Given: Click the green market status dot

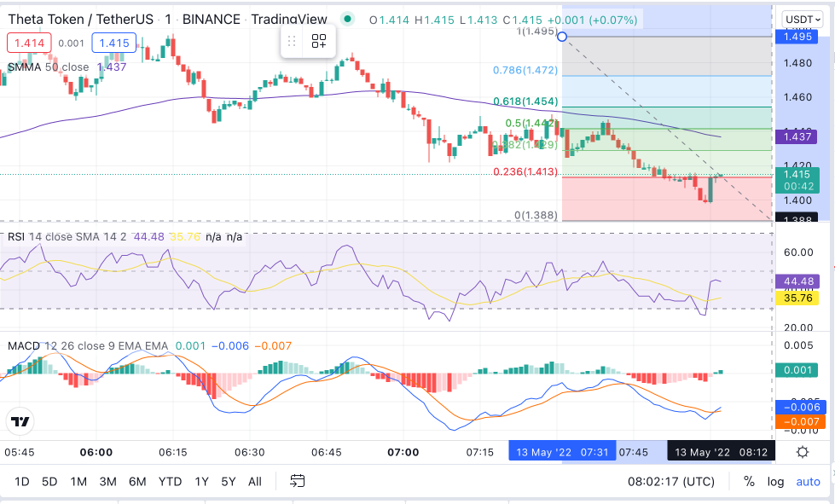Looking at the screenshot, I should click(348, 19).
